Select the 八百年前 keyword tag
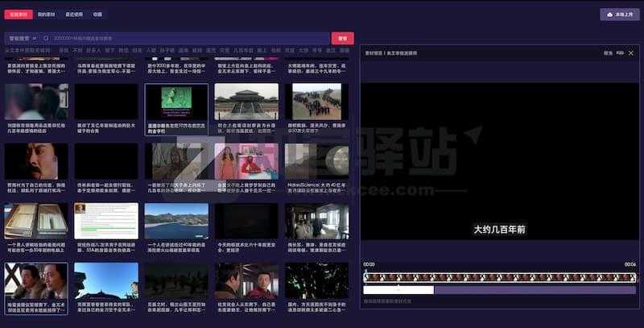The height and width of the screenshot is (328, 644). tap(243, 50)
